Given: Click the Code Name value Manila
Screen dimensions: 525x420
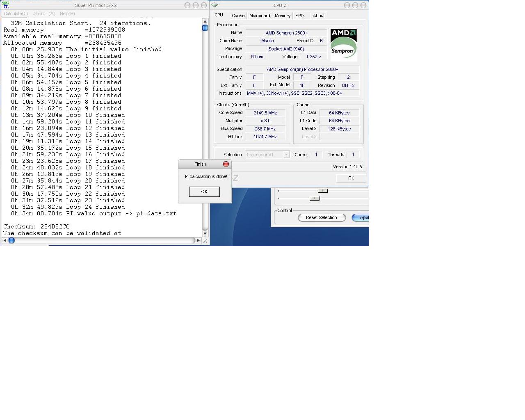Looking at the screenshot, I should 267,41.
